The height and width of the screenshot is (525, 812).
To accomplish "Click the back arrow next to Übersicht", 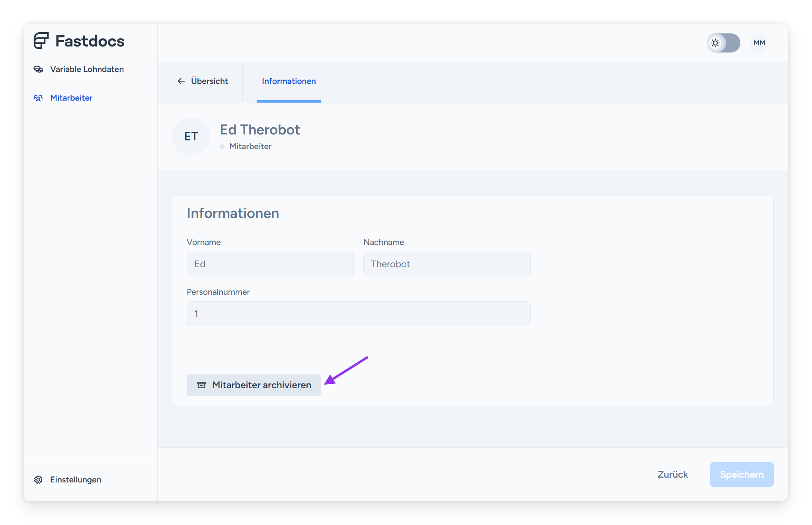I will (x=182, y=81).
